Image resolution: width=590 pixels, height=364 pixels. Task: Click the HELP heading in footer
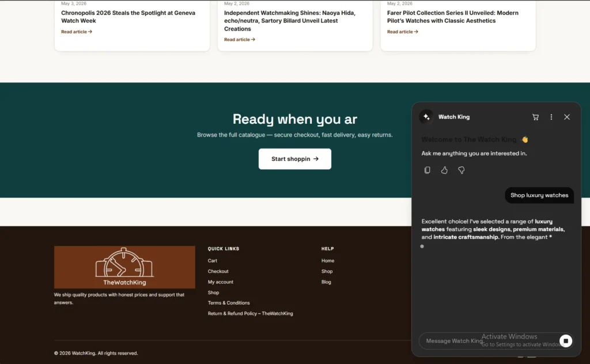(x=327, y=249)
